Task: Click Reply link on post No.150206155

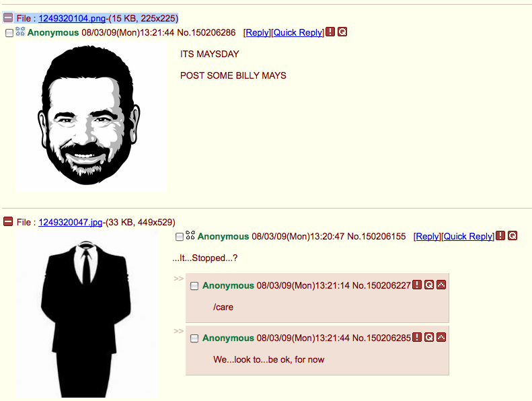Action: pos(428,237)
